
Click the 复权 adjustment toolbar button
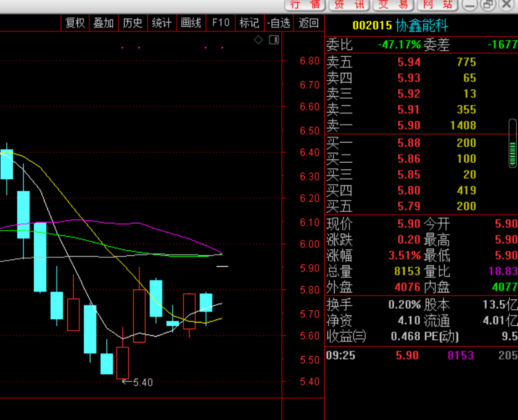75,23
